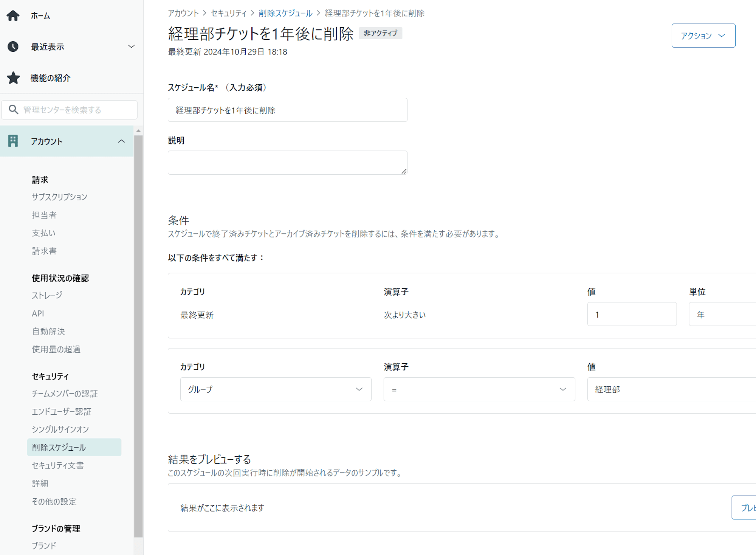Expand the 最近表示 chevron
Viewport: 756px width, 555px height.
(131, 47)
